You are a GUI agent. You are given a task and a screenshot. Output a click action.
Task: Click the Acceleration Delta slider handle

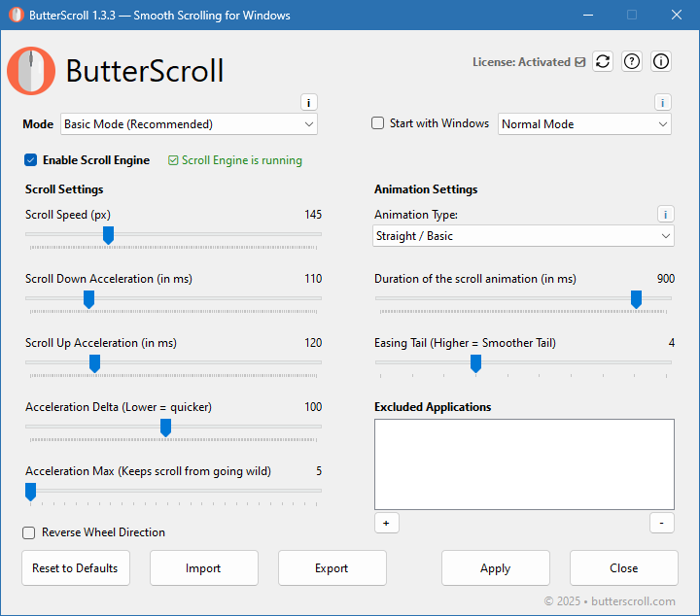[165, 428]
